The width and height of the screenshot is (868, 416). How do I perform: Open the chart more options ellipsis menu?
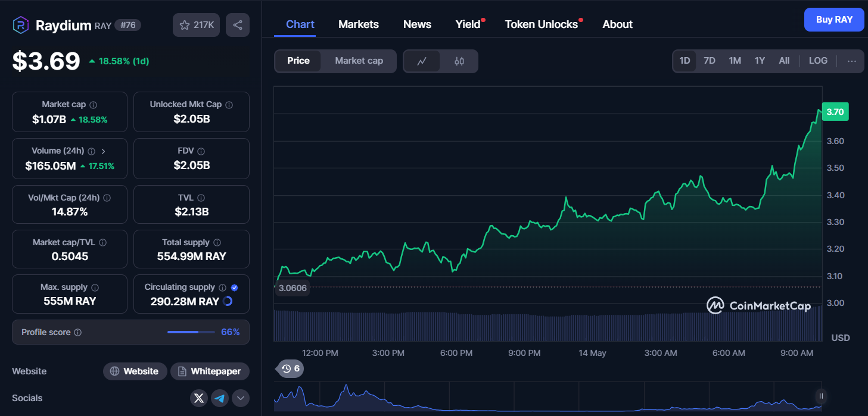852,61
